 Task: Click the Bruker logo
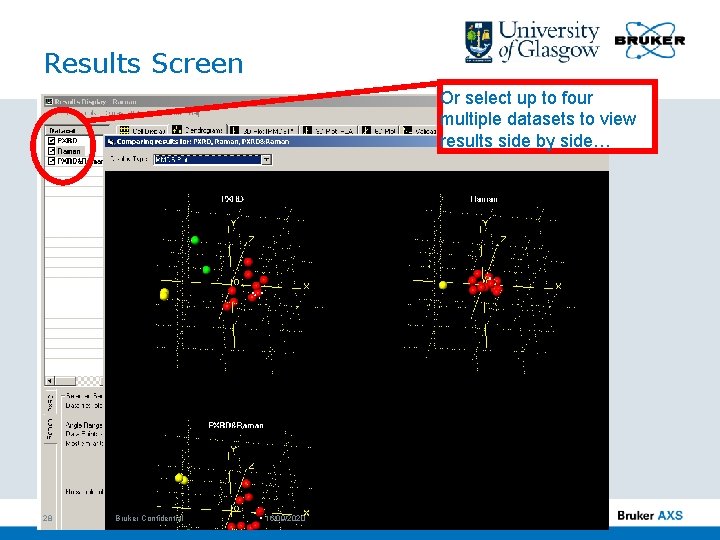click(650, 40)
